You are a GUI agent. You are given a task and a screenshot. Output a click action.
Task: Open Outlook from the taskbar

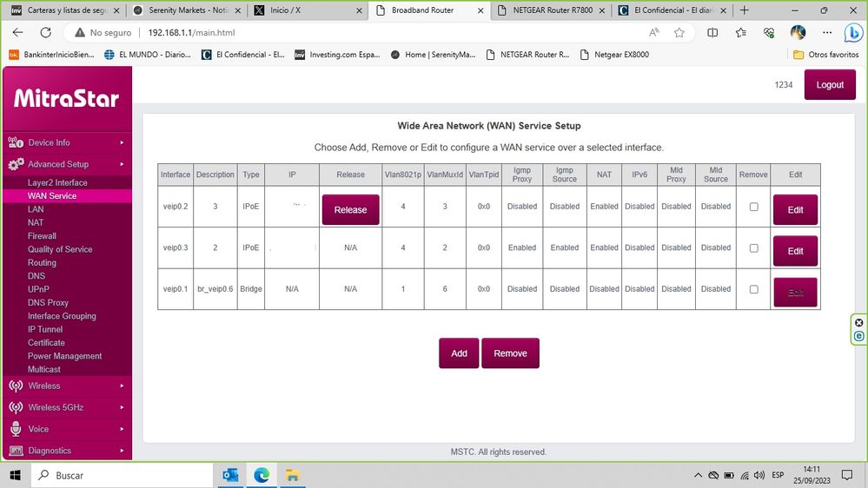(x=230, y=475)
